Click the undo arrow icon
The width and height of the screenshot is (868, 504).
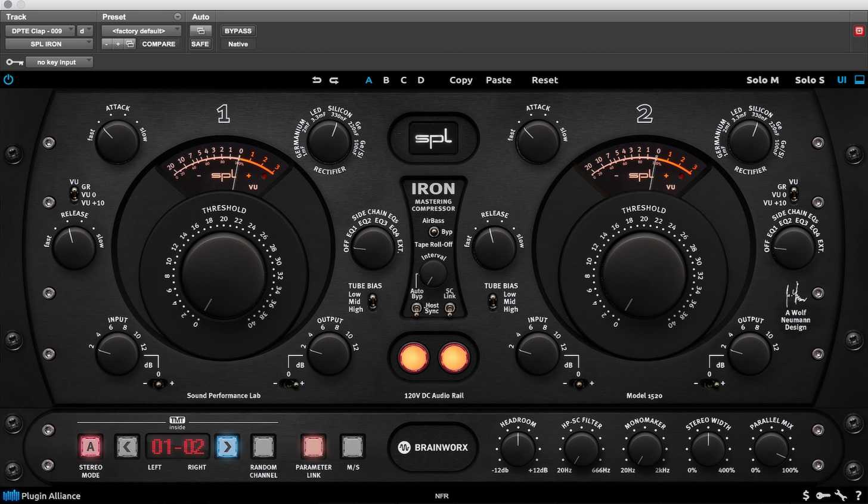(317, 80)
